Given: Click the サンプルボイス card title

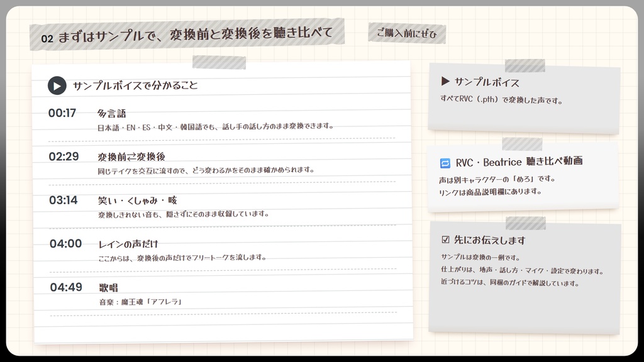Looking at the screenshot, I should pyautogui.click(x=487, y=82).
